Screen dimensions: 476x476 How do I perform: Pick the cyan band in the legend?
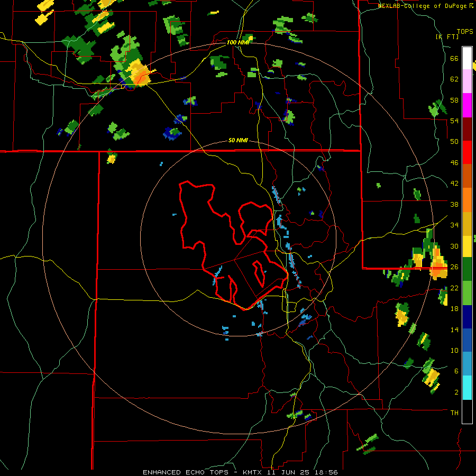pos(467,387)
